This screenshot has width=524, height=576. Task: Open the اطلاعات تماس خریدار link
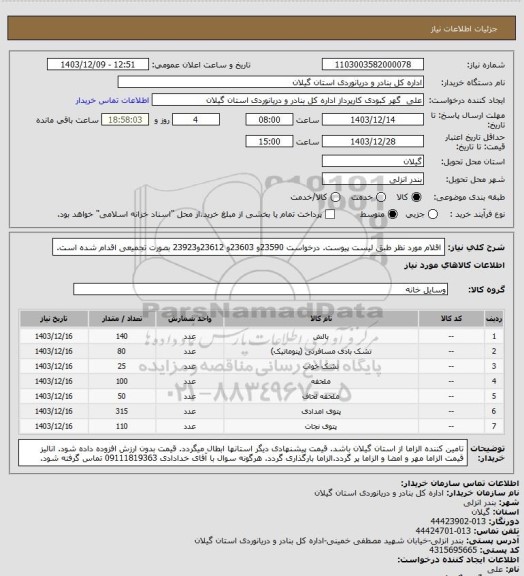(112, 100)
